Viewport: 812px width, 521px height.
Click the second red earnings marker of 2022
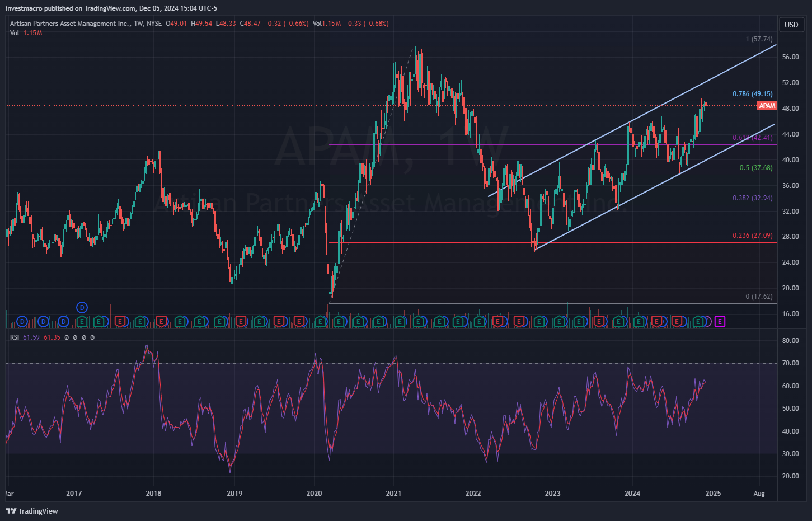(519, 322)
